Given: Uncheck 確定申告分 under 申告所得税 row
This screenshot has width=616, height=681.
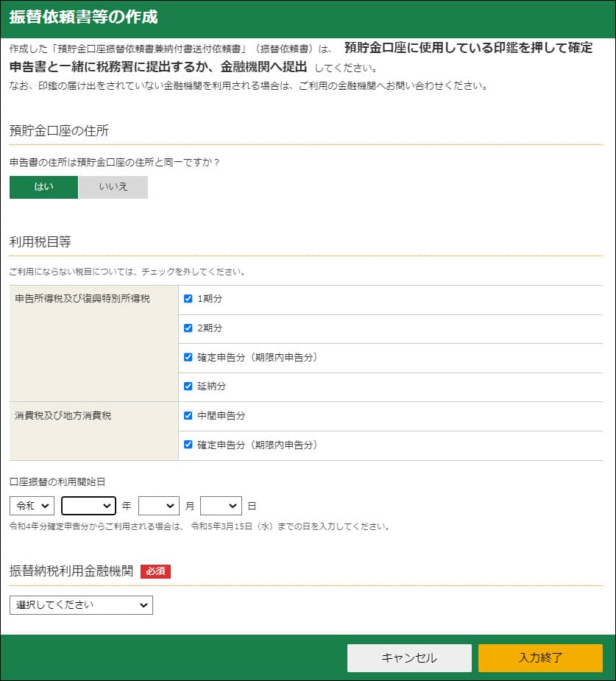Looking at the screenshot, I should click(188, 357).
